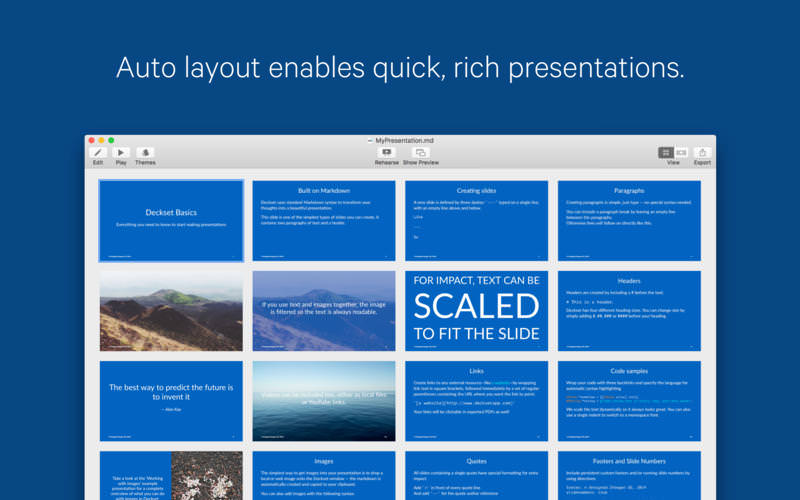
Task: Select the Headers slide thumbnail
Action: 629,310
